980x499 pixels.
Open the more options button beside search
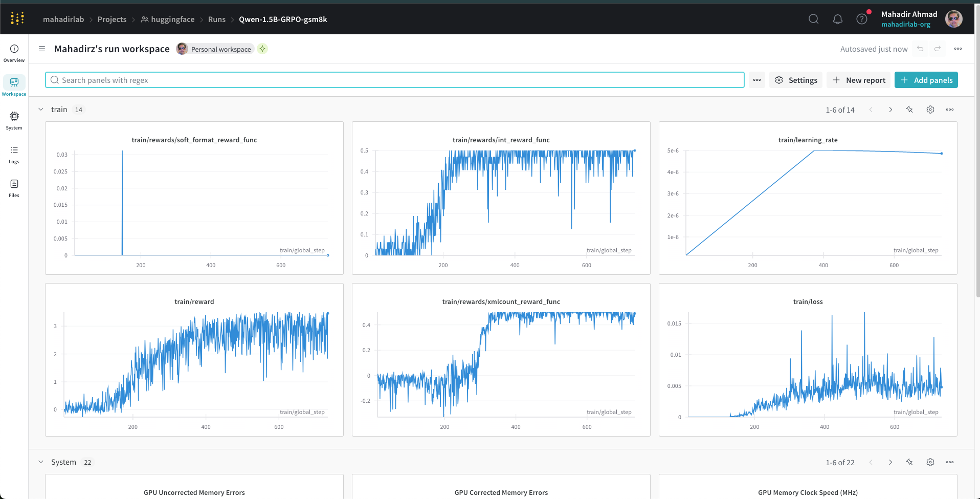coord(757,80)
